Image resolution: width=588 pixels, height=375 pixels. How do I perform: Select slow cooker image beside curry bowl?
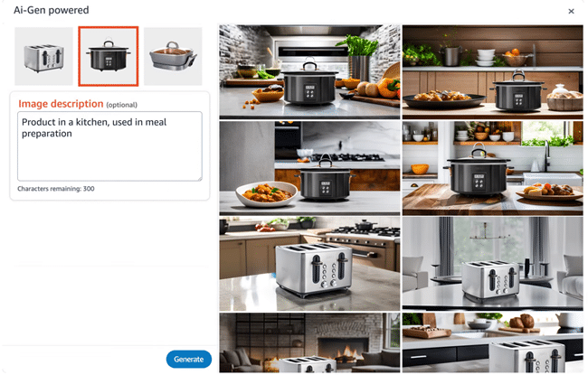pos(309,168)
